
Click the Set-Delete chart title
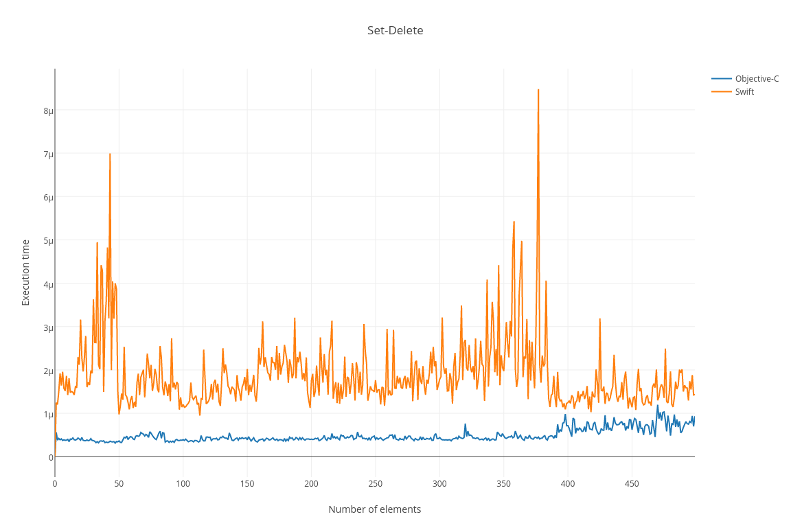click(x=395, y=30)
